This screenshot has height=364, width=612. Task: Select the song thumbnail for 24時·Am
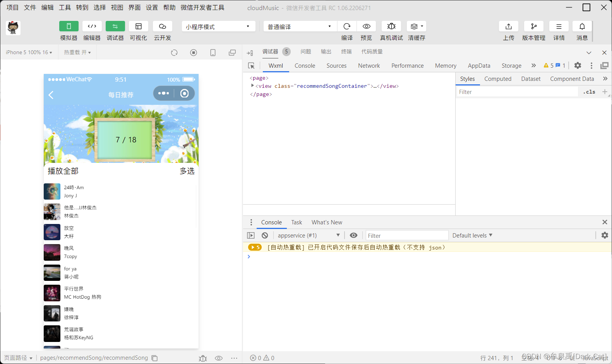click(x=52, y=191)
